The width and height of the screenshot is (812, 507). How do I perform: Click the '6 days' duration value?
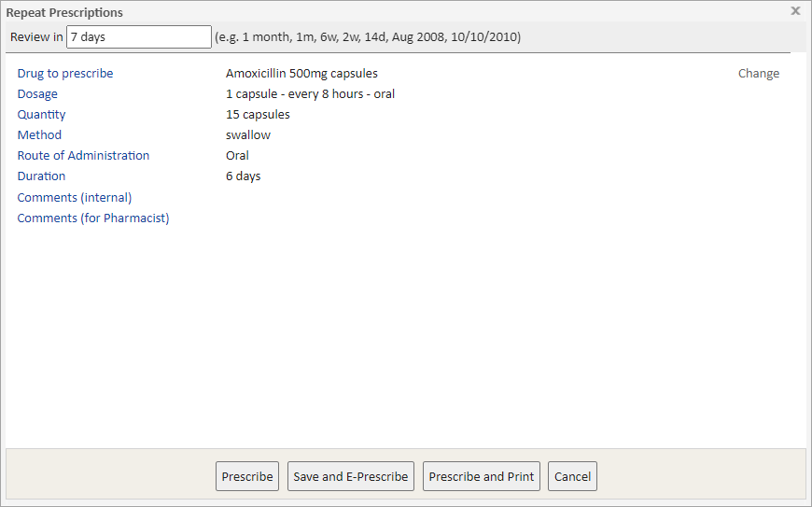coord(243,176)
